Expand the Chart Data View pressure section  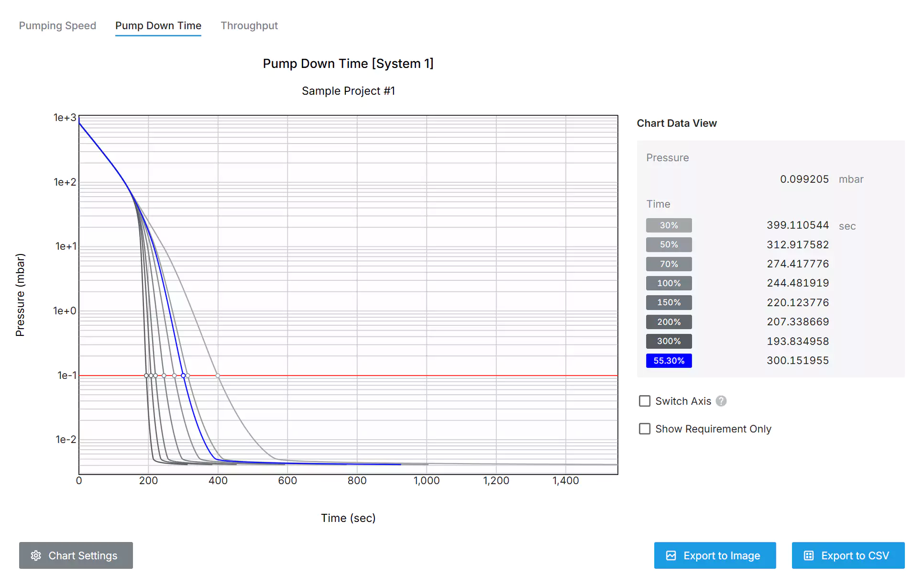coord(666,158)
